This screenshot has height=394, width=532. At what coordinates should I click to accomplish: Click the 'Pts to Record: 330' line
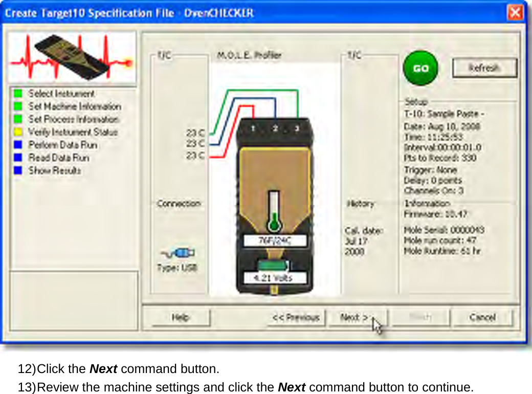[440, 158]
